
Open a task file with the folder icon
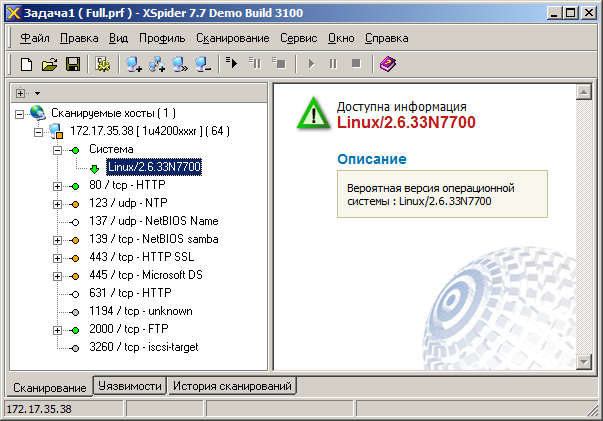49,64
